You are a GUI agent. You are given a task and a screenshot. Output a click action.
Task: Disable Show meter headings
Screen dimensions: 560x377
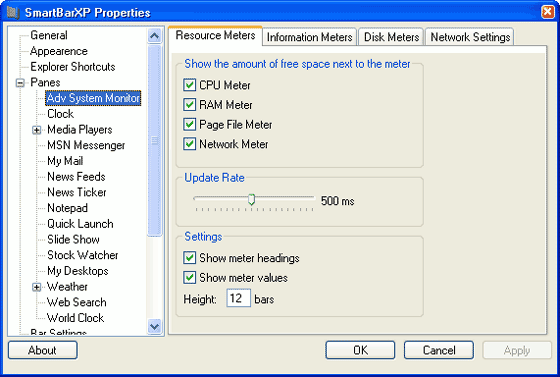[x=190, y=258]
